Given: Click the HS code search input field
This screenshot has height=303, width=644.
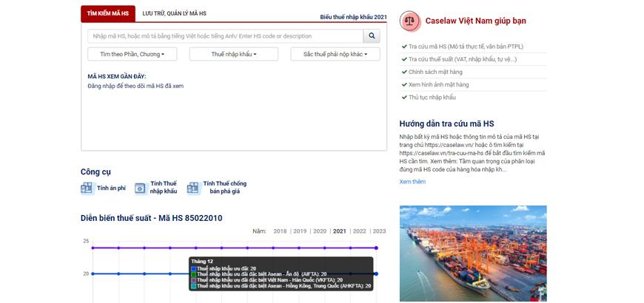Looking at the screenshot, I should coord(225,35).
